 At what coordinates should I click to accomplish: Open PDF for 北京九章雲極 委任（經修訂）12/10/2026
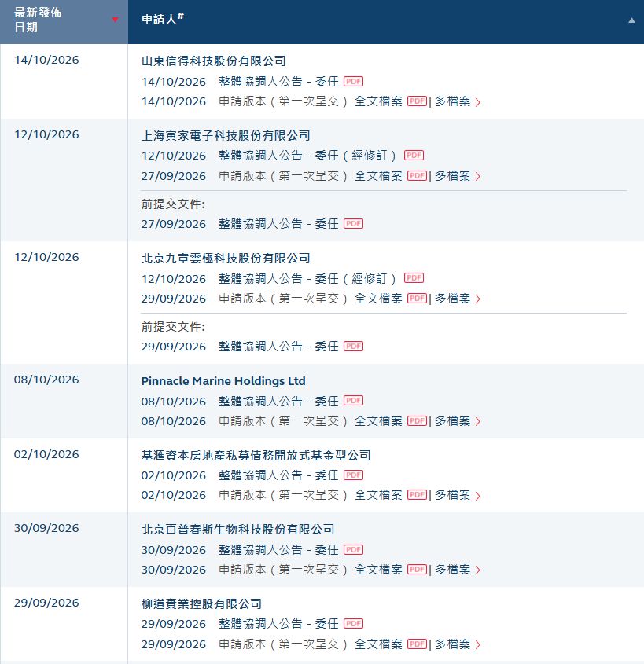[414, 278]
